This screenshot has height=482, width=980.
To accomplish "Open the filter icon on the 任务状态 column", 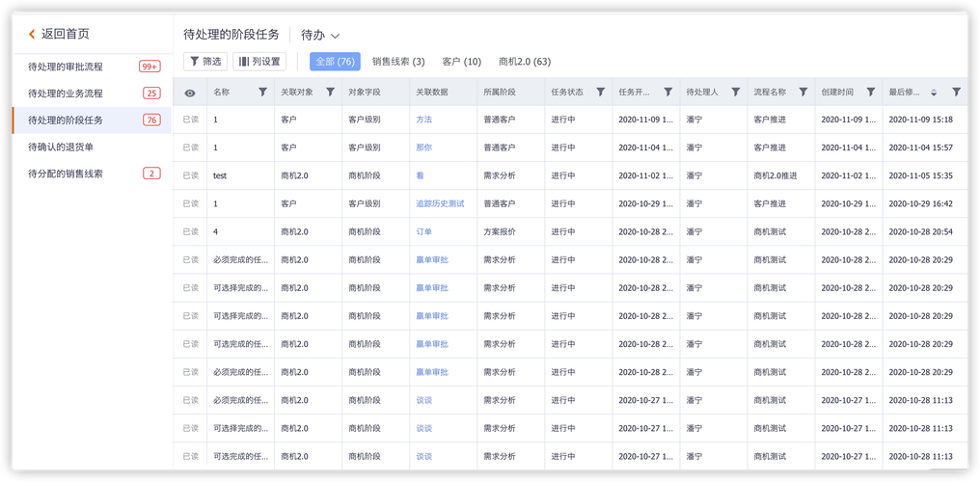I will pos(600,92).
